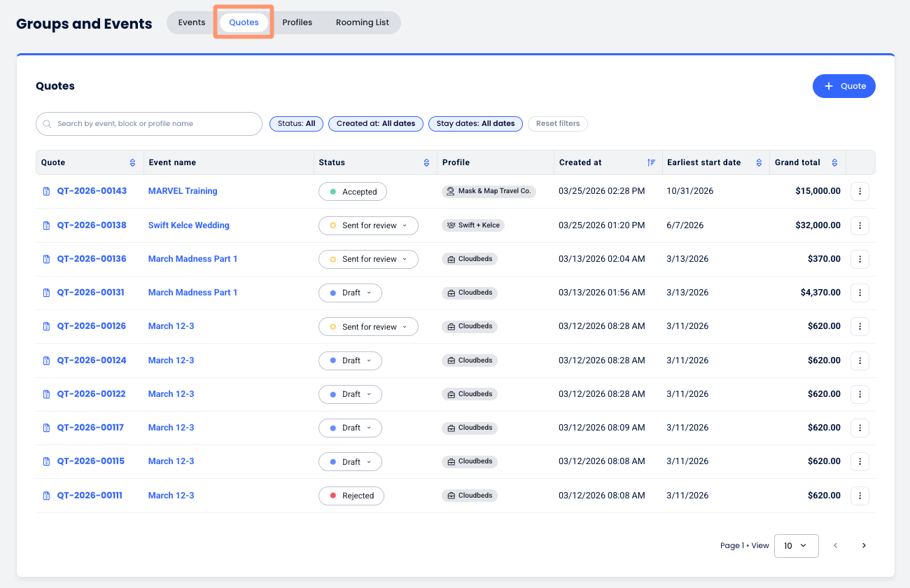Sort by Earliest start date icon
Image resolution: width=910 pixels, height=588 pixels.
pos(759,162)
